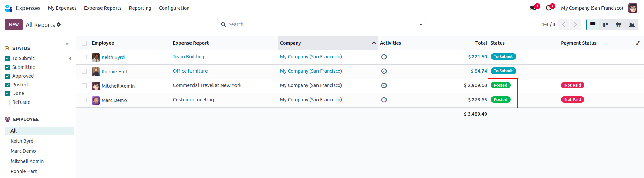Open the All Reports gear settings
Viewport: 644px width, 178px height.
click(x=59, y=24)
